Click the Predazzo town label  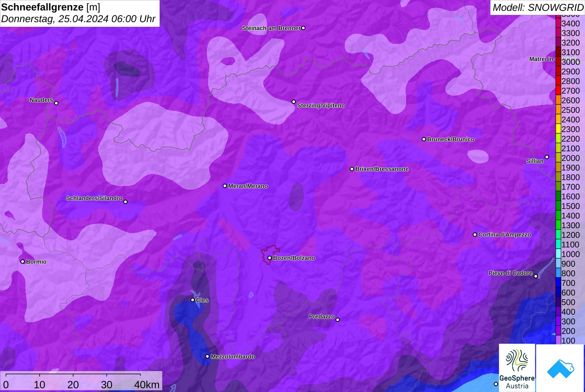coord(322,316)
